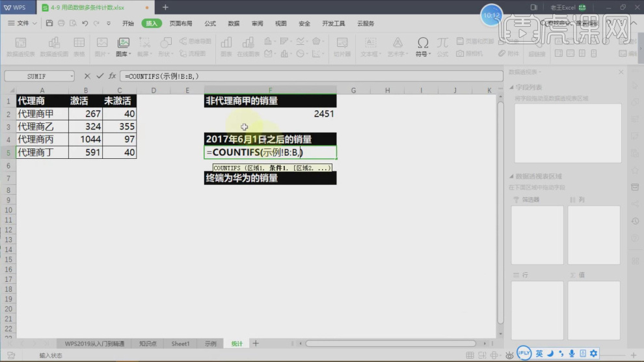Screen dimensions: 644x362
Task: Expand the 文件 file menu
Action: [x=26, y=23]
